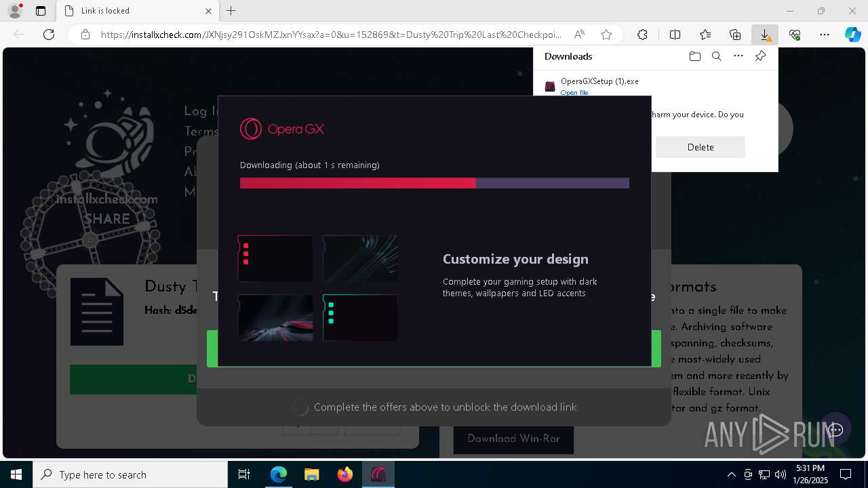Open Task View in the taskbar
Viewport: 868px width, 488px height.
point(244,474)
